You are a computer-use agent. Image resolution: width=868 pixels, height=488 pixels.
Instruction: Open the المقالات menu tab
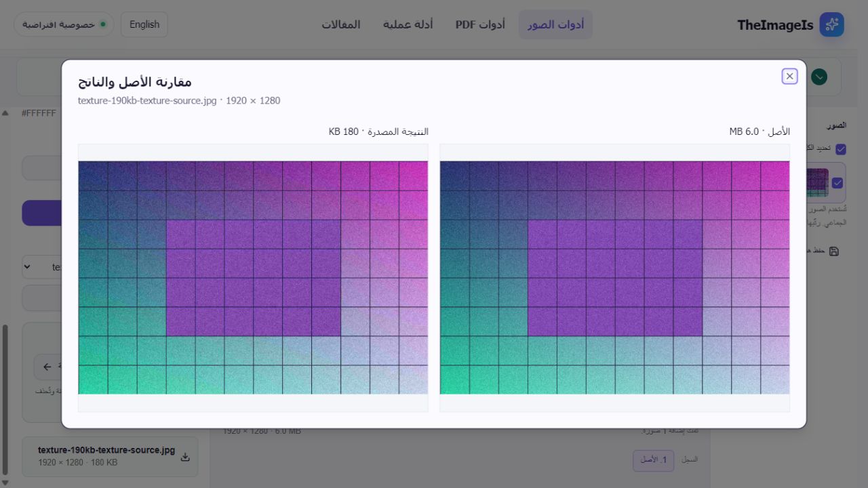(x=340, y=24)
